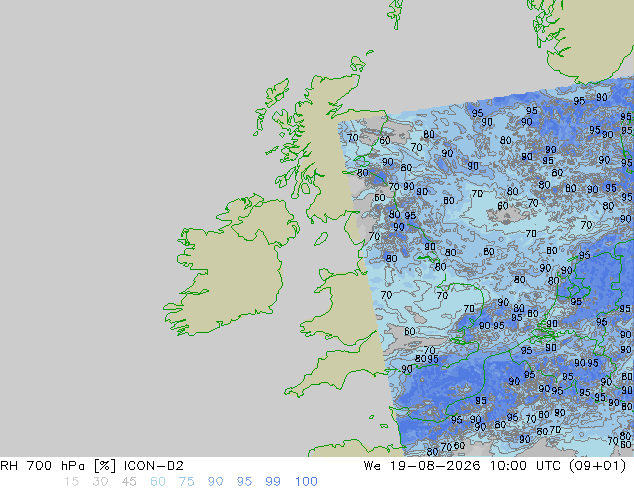This screenshot has width=634, height=490.
Task: Click the "ICON-D2" model name label
Action: click(x=154, y=466)
